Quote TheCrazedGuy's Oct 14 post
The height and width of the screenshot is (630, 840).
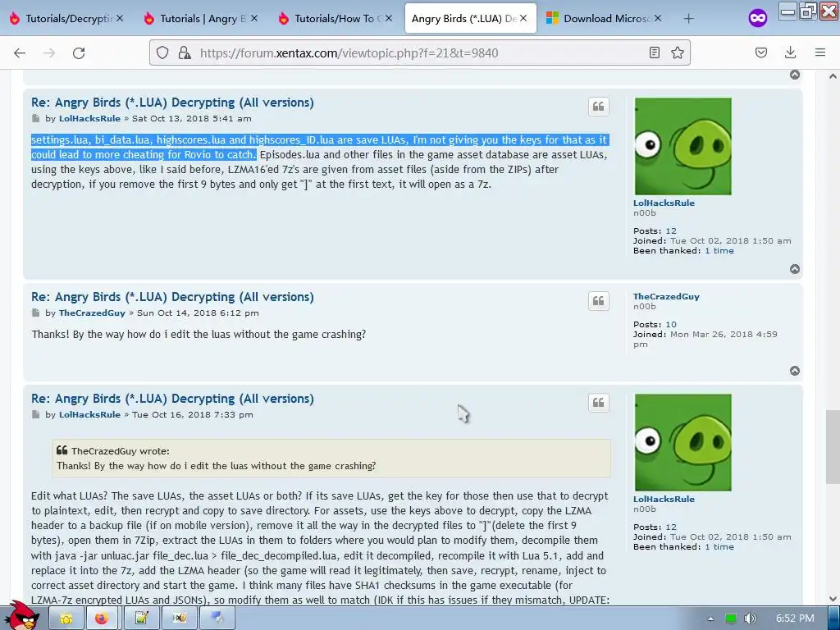coord(598,301)
